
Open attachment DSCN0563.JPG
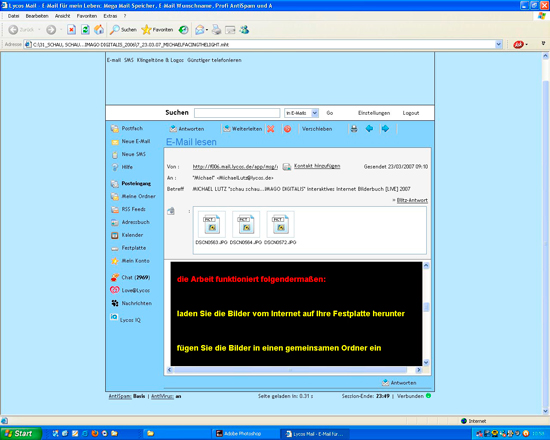212,228
